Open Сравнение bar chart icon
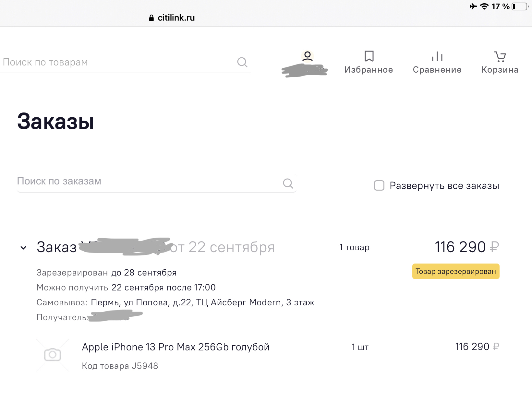Image resolution: width=532 pixels, height=400 pixels. coord(437,56)
